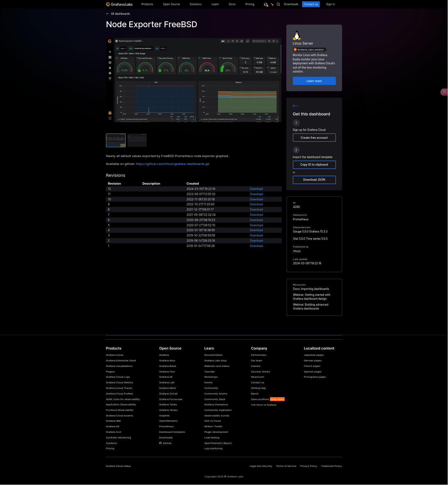448x485 pixels.
Task: Download revision 1
Action: click(256, 246)
